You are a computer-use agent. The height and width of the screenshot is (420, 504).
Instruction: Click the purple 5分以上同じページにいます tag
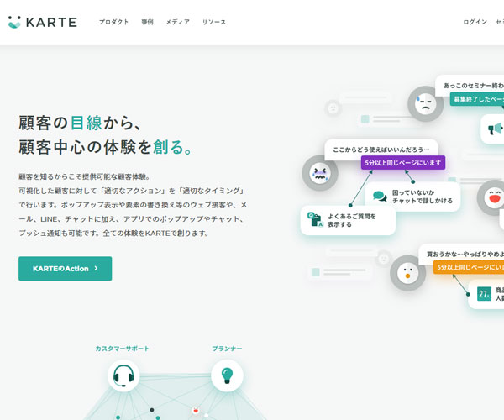coord(403,163)
